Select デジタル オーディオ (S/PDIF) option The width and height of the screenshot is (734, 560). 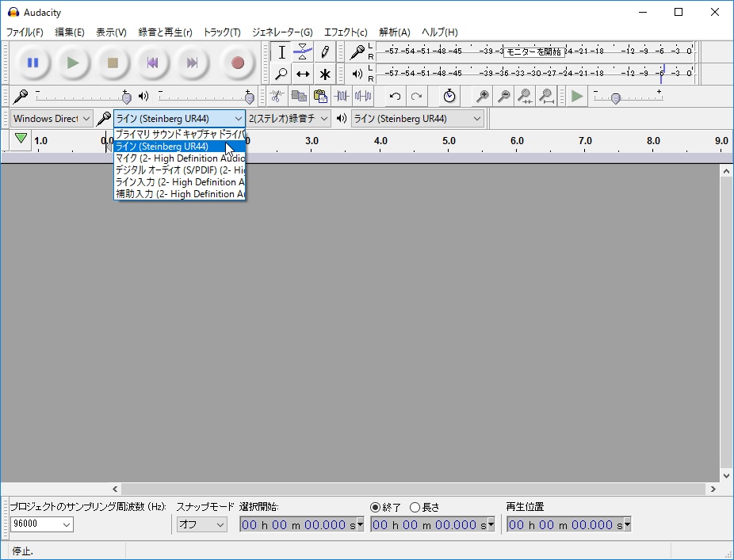pos(180,170)
